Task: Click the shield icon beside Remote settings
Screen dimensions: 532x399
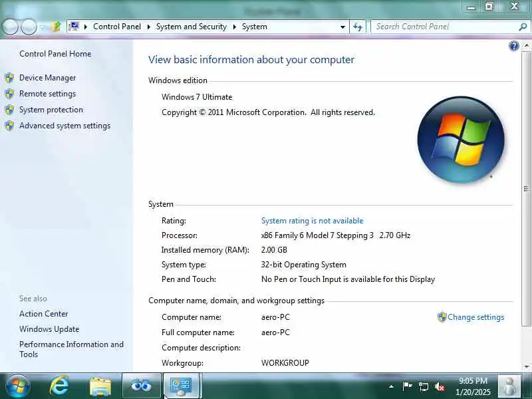Action: pyautogui.click(x=9, y=94)
